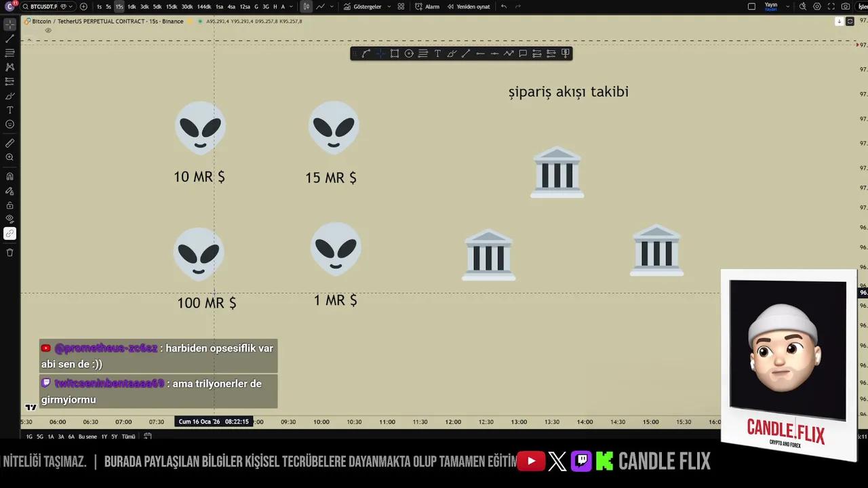Open the Göstergeler indicators menu
Viewport: 868px width, 488px height.
363,7
